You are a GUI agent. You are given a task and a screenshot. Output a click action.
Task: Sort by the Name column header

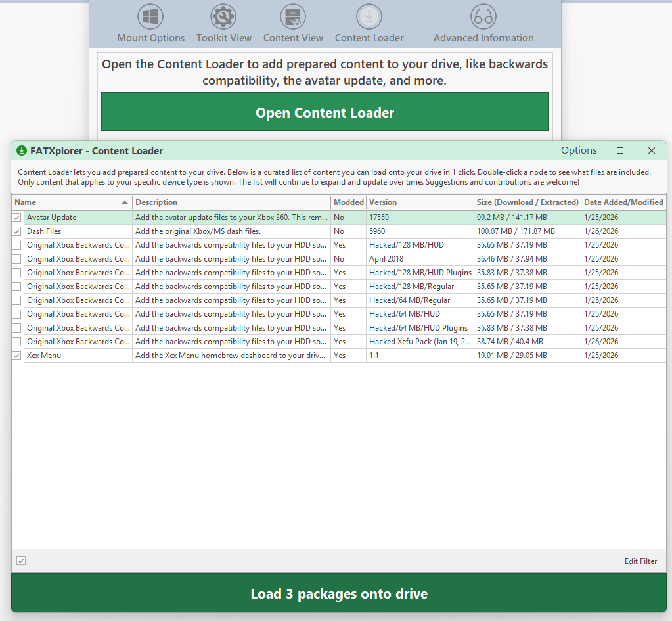(72, 202)
